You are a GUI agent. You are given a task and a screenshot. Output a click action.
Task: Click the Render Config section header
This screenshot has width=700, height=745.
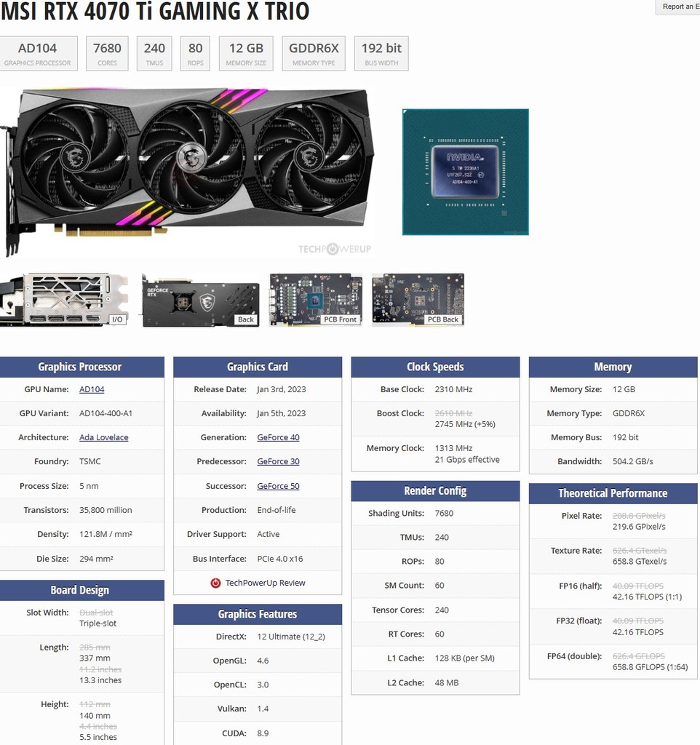(435, 491)
